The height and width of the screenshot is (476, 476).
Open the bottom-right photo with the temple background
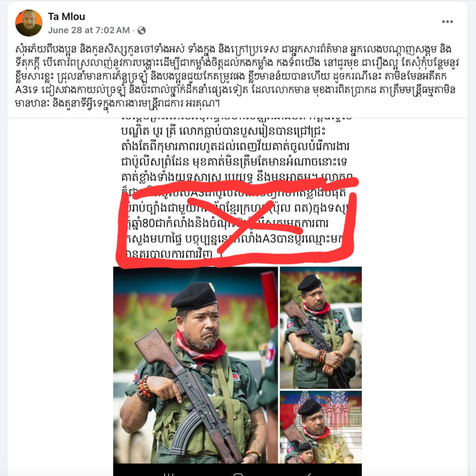click(321, 427)
